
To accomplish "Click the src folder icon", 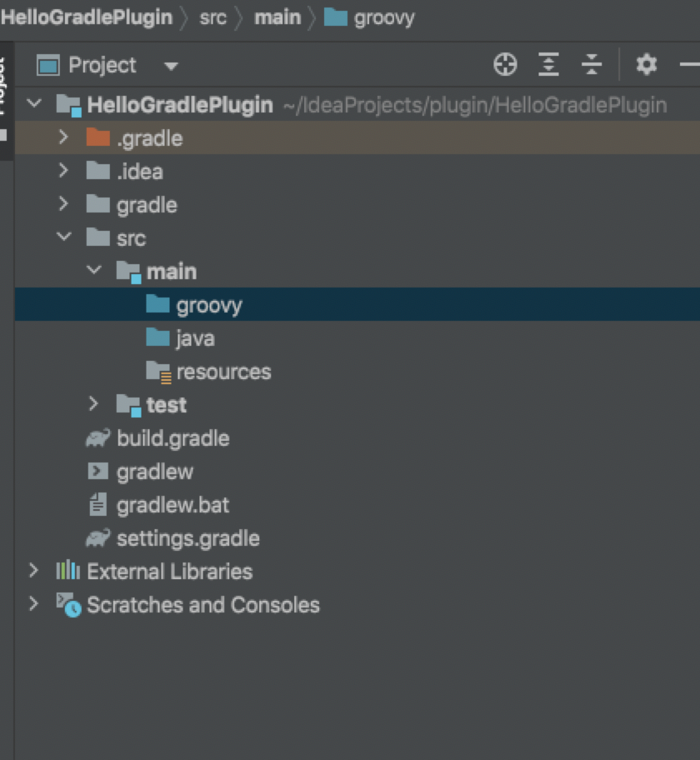I will coord(98,237).
